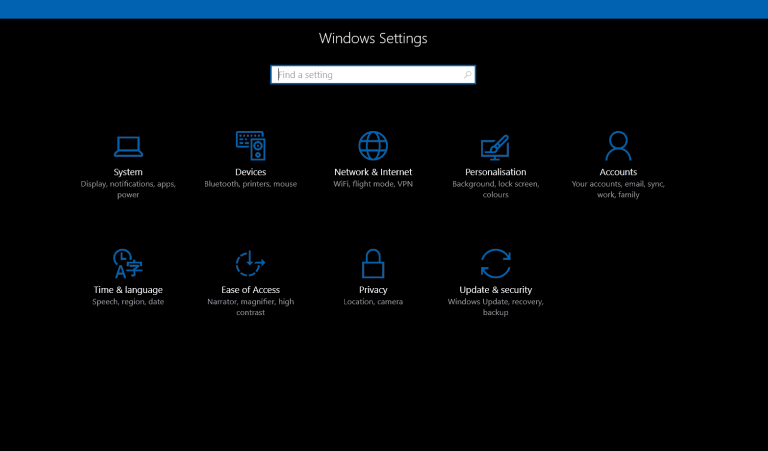Click the 'Windows Settings' heading
The image size is (768, 451).
(373, 38)
